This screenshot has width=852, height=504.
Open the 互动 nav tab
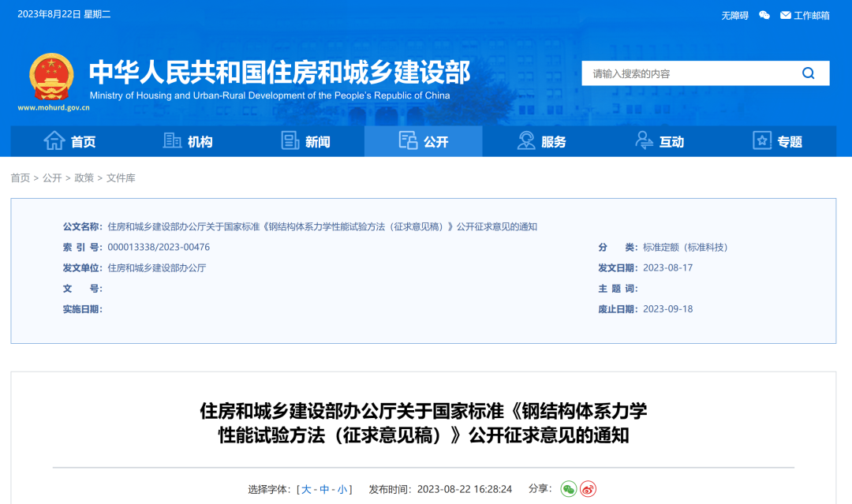pyautogui.click(x=659, y=141)
